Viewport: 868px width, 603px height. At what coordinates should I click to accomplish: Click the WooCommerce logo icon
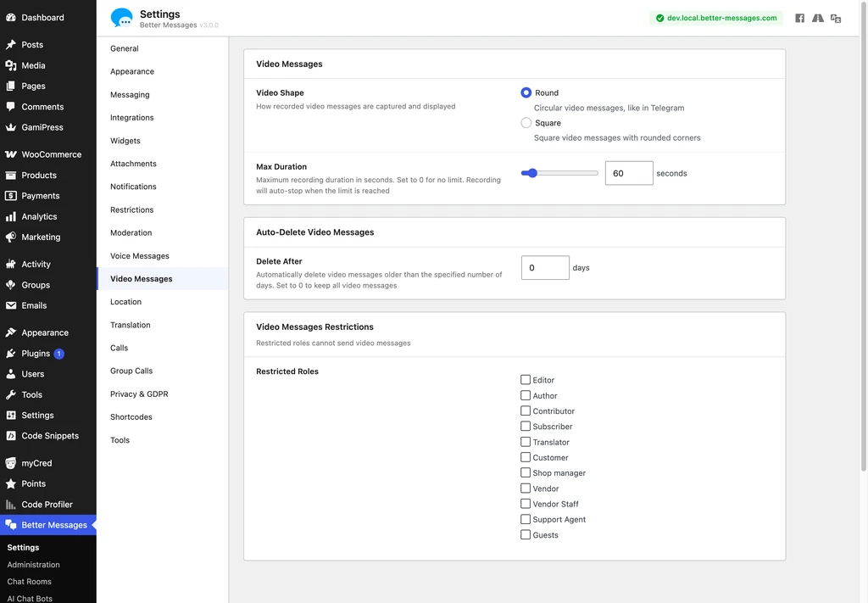[10, 154]
